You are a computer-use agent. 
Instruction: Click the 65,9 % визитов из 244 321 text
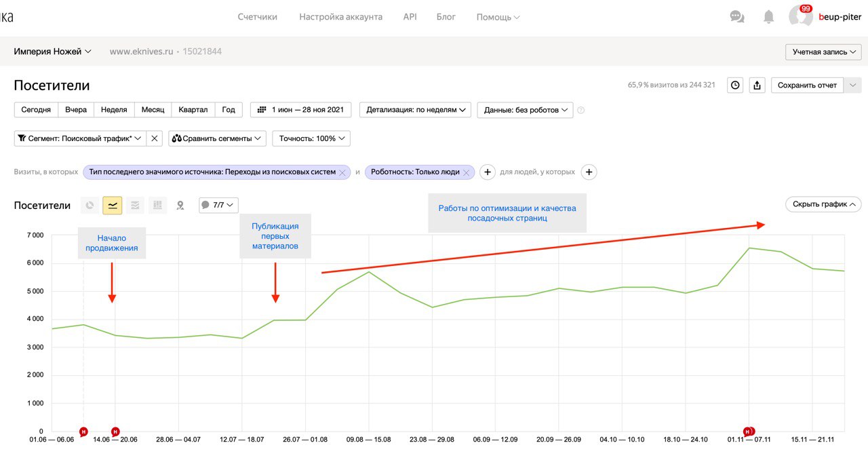tap(671, 85)
